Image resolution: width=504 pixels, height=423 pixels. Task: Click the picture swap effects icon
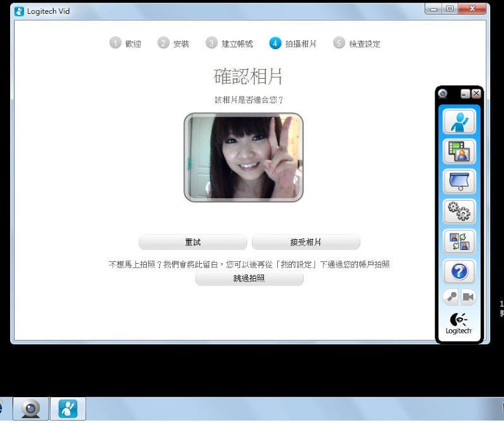click(x=459, y=241)
